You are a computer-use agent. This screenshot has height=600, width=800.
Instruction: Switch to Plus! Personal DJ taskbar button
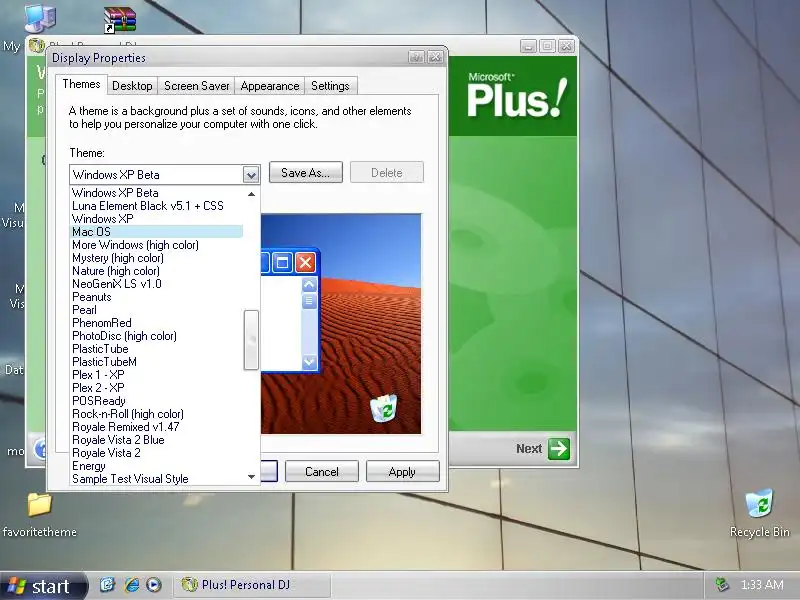pos(252,585)
